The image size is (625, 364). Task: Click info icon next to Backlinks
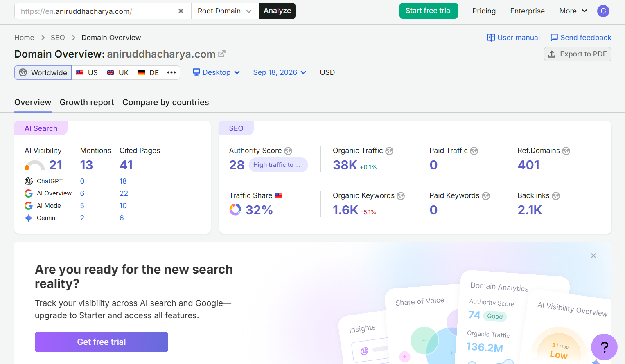[x=556, y=196]
